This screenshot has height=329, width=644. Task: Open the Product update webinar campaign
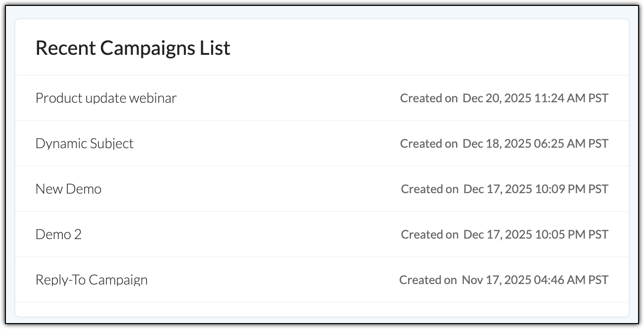pyautogui.click(x=106, y=98)
